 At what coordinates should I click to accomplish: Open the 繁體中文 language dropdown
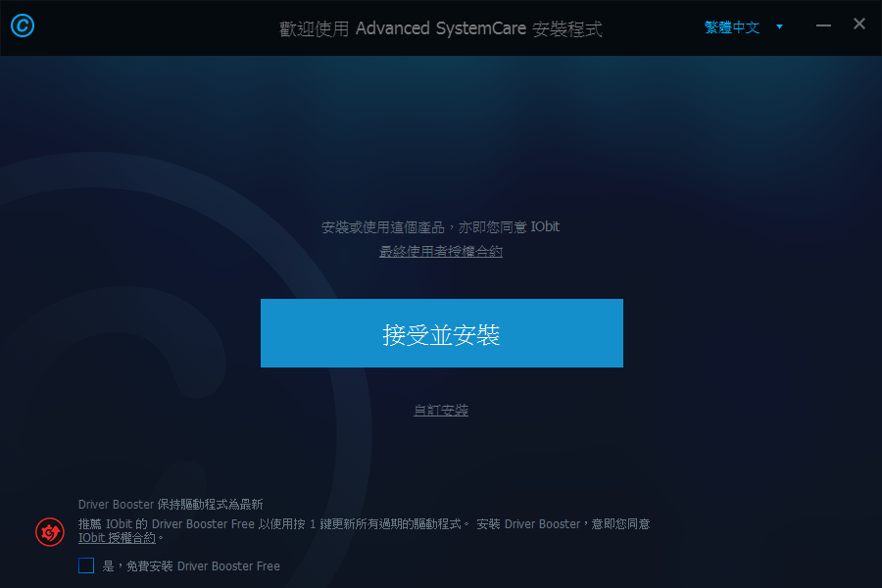pyautogui.click(x=732, y=27)
